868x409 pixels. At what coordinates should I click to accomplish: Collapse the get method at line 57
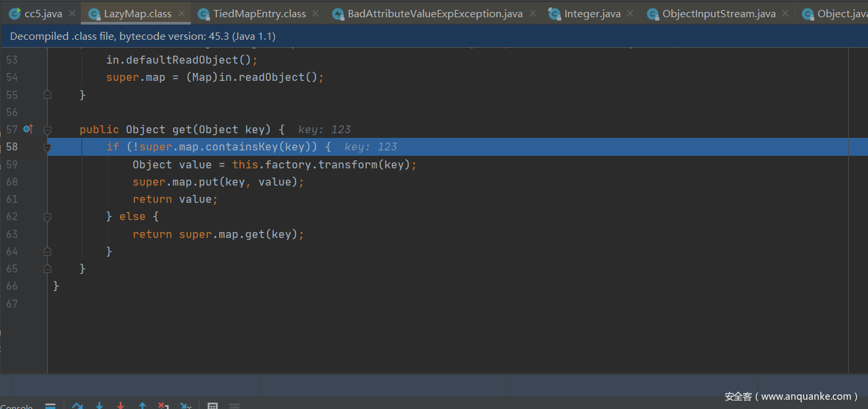(x=47, y=130)
